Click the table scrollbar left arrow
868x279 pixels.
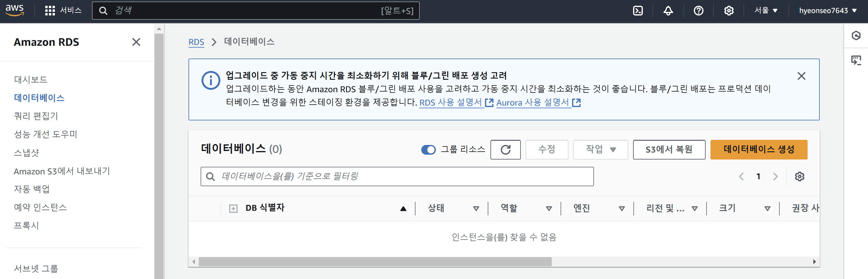pos(194,262)
